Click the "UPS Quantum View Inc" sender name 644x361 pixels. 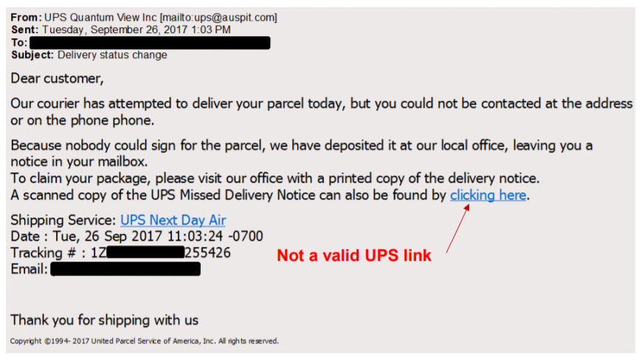pyautogui.click(x=100, y=17)
